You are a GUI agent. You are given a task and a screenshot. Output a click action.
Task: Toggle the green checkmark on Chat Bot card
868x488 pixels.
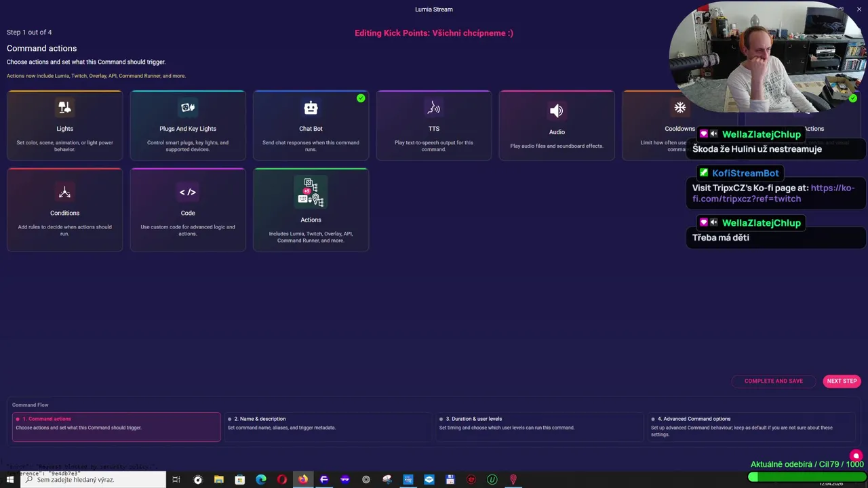tap(361, 98)
